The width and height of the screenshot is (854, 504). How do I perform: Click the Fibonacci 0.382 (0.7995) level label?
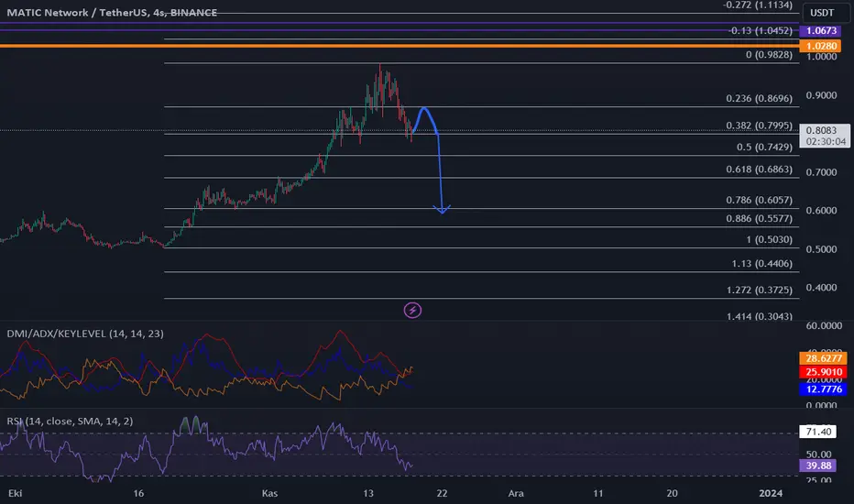click(x=760, y=126)
